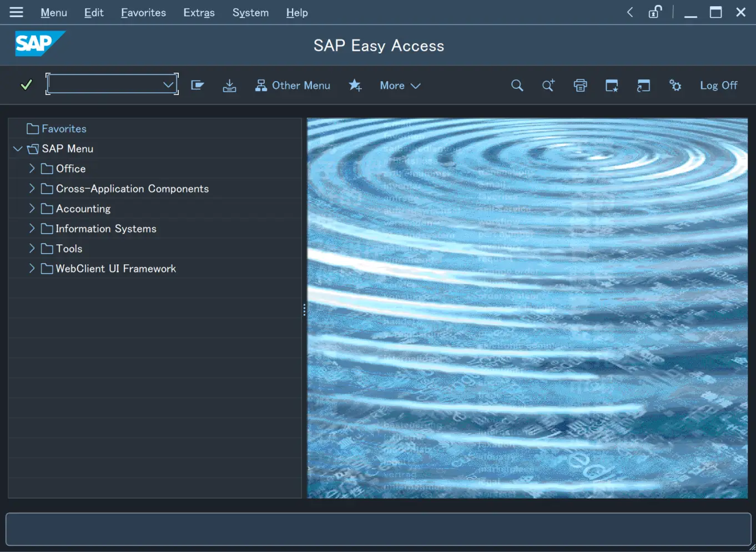Select the Cross-Application Components label
756x552 pixels.
tap(133, 188)
